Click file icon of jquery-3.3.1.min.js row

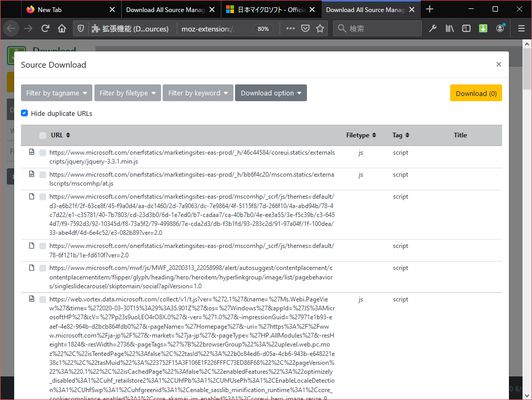32,152
